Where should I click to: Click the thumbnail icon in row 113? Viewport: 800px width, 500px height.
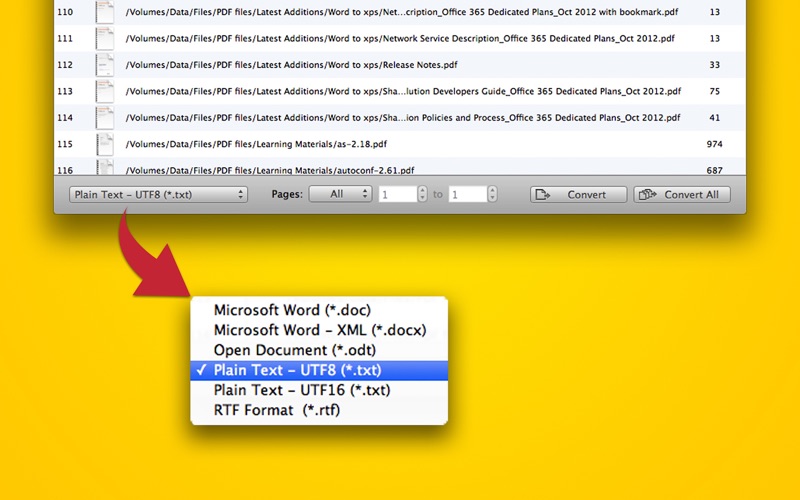click(x=105, y=91)
